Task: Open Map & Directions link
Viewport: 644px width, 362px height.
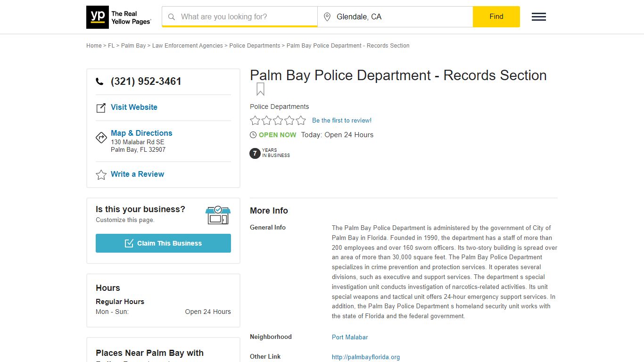Action: tap(141, 133)
